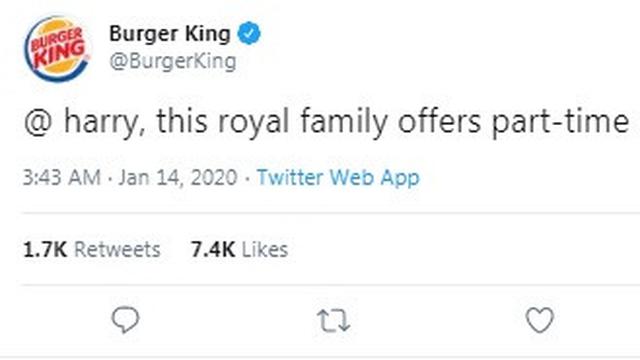Click the words royal family in tweet
Image resolution: width=640 pixels, height=360 pixels.
pos(303,122)
